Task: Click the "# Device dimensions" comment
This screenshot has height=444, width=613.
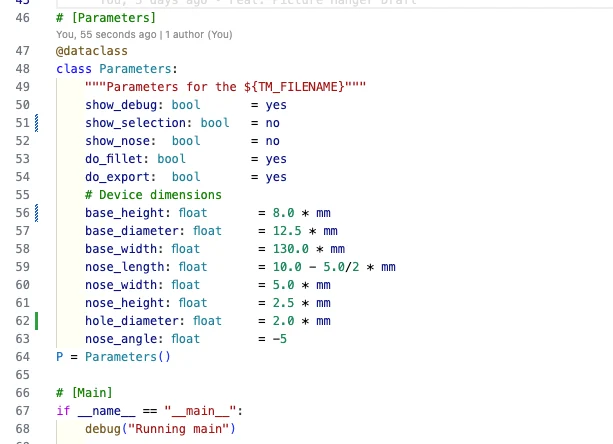Action: click(x=153, y=195)
